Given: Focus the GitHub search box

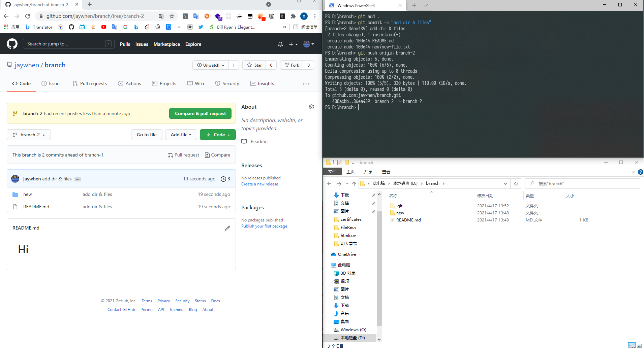Looking at the screenshot, I should 68,44.
